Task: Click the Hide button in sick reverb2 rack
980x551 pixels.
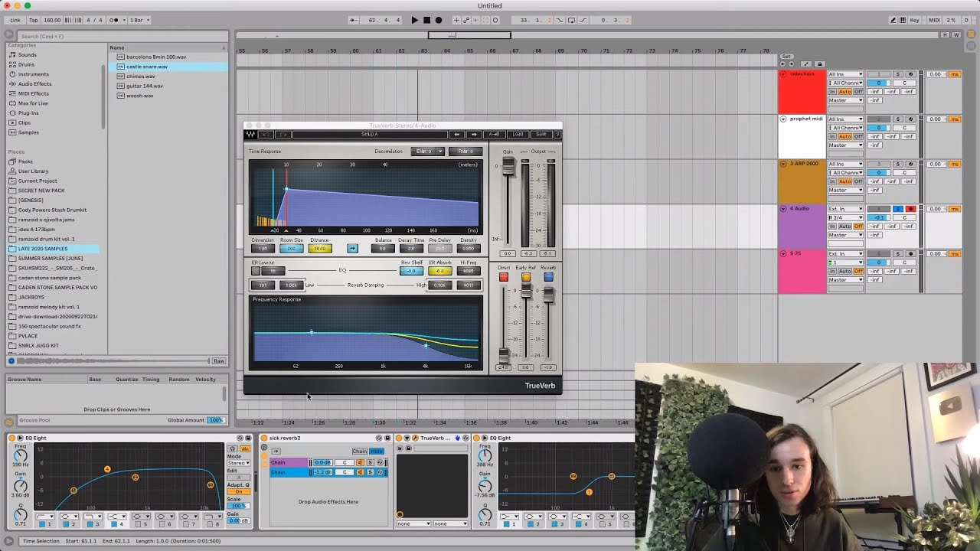Action: (x=376, y=452)
